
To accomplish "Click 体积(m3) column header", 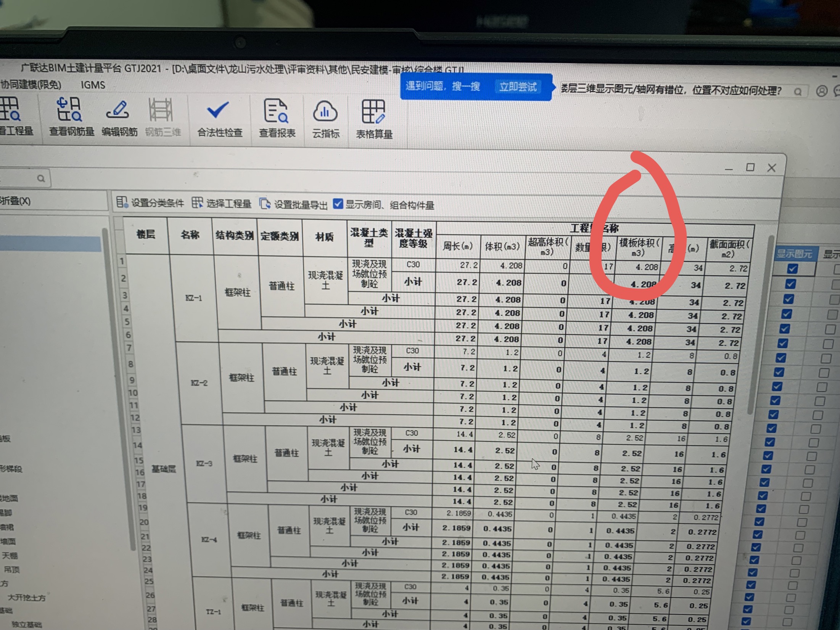I will point(502,247).
